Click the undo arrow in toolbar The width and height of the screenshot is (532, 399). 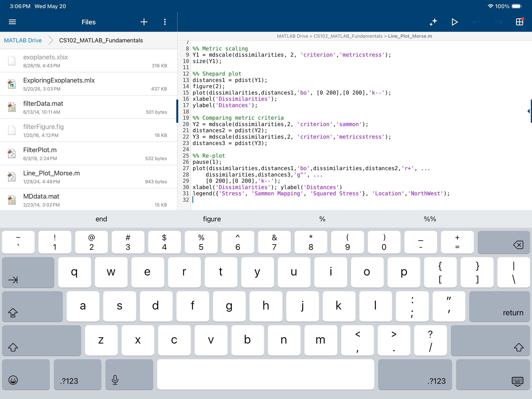click(477, 22)
